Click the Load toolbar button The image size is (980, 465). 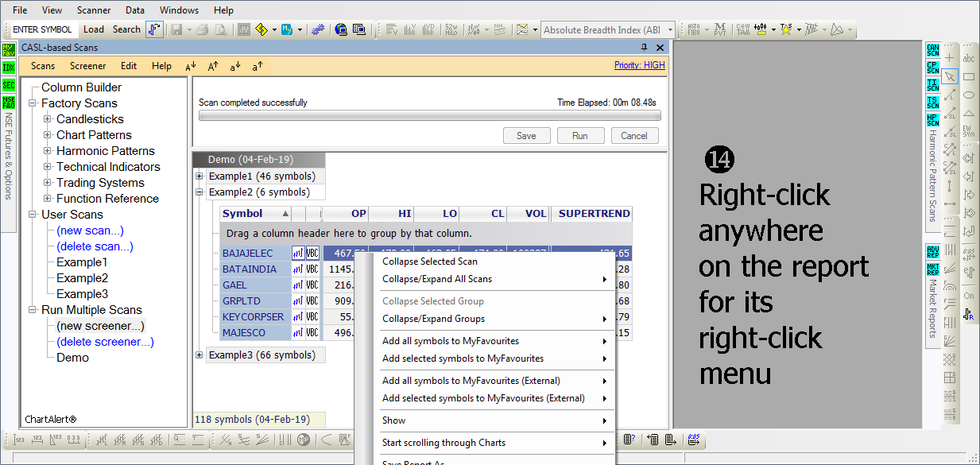(94, 29)
